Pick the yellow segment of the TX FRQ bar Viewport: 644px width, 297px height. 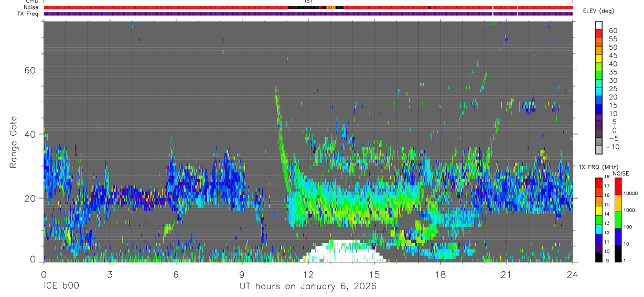(599, 211)
